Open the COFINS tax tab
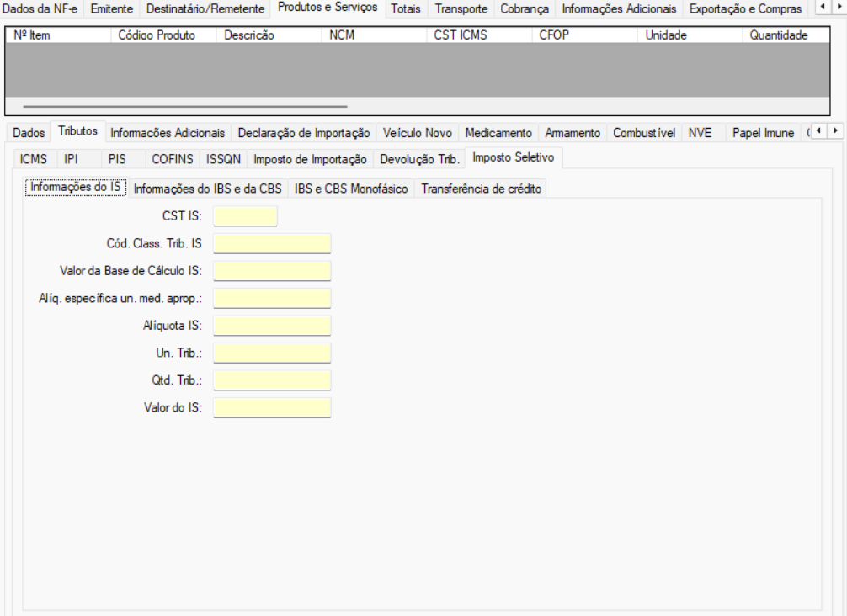This screenshot has height=616, width=847. tap(173, 159)
